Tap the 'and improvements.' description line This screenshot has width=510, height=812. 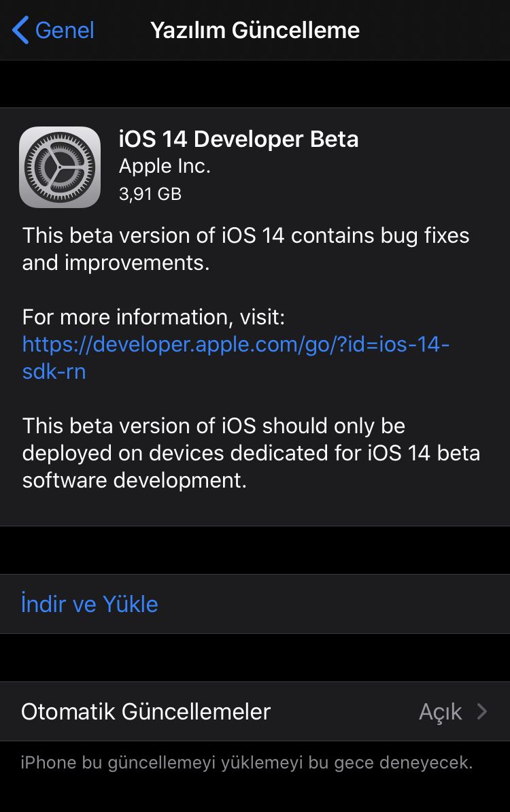tap(116, 263)
